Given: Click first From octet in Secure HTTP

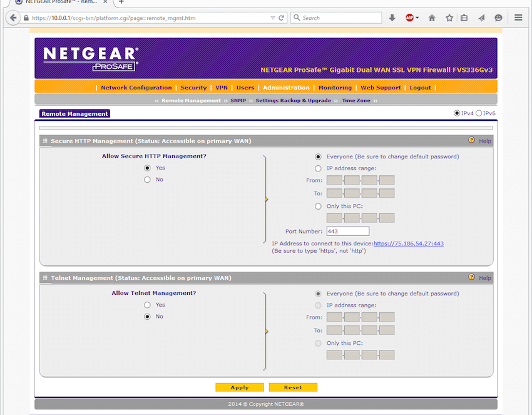Looking at the screenshot, I should (x=334, y=180).
